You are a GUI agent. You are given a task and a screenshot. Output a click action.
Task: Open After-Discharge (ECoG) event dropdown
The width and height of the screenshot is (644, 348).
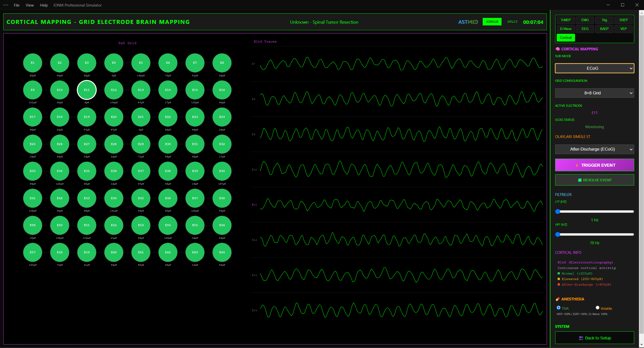coord(594,149)
